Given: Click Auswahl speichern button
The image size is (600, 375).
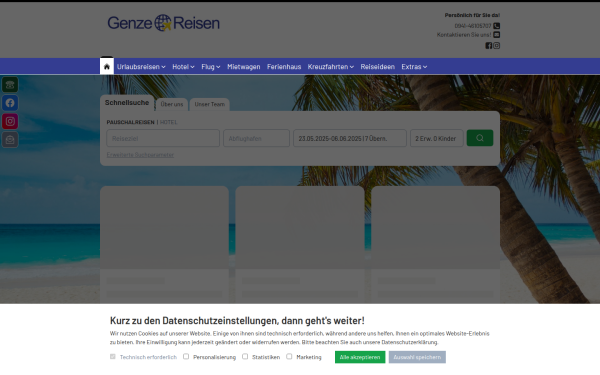Looking at the screenshot, I should point(417,357).
